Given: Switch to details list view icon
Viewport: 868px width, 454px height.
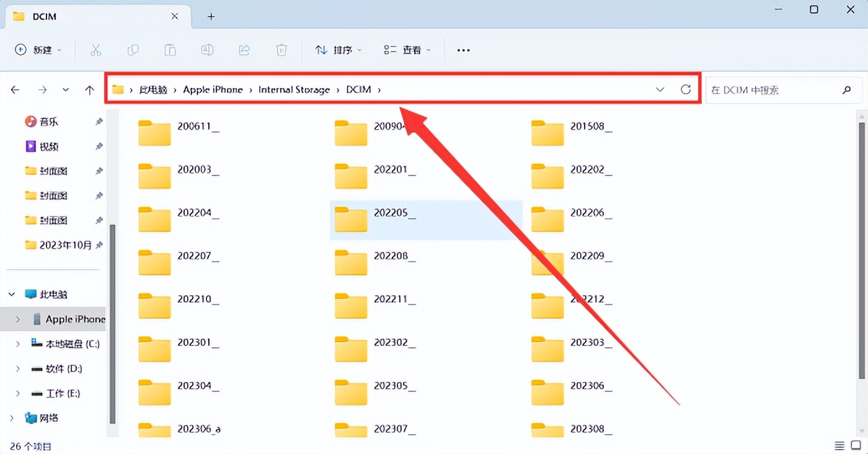Looking at the screenshot, I should click(839, 446).
